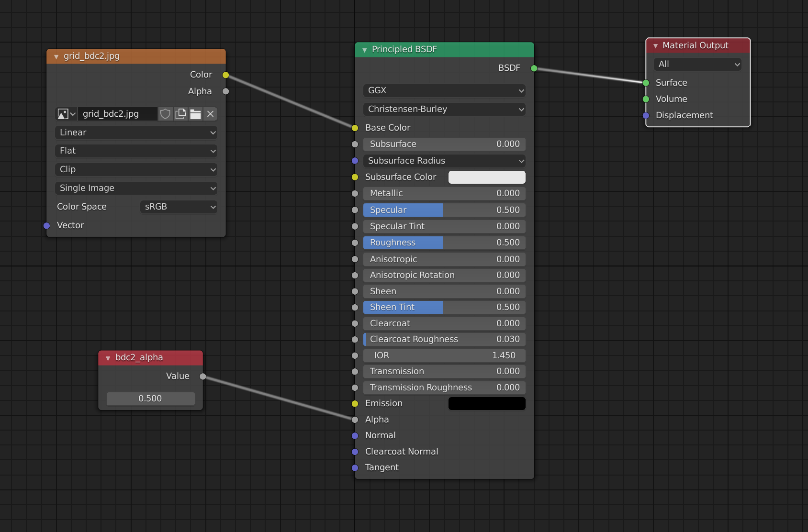Viewport: 808px width, 532px height.
Task: Collapse the Material Output node
Action: pyautogui.click(x=655, y=46)
